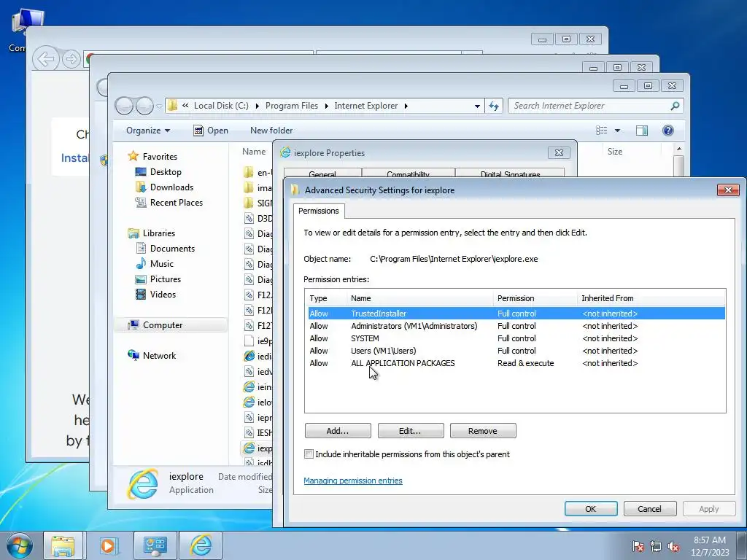Click New folder in the Explorer toolbar
This screenshot has width=747, height=560.
pos(271,131)
